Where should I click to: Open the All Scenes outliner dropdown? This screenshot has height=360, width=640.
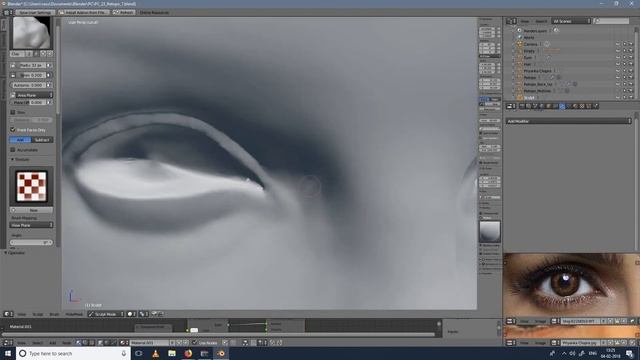571,21
